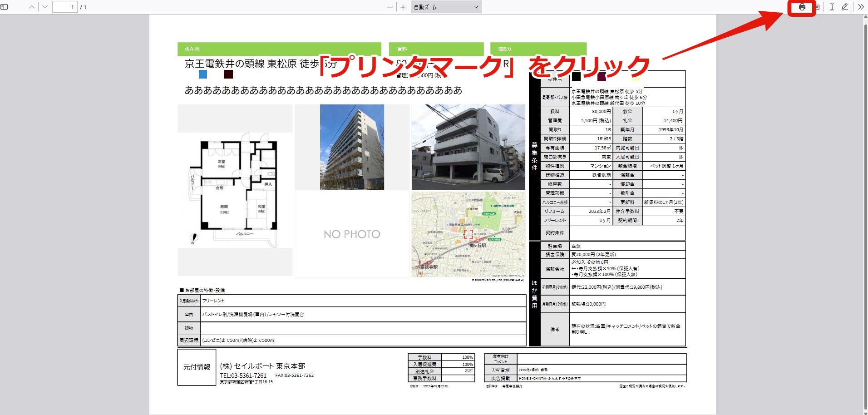Click the 1R 和6 layout detail cell
The width and height of the screenshot is (868, 415).
point(591,138)
